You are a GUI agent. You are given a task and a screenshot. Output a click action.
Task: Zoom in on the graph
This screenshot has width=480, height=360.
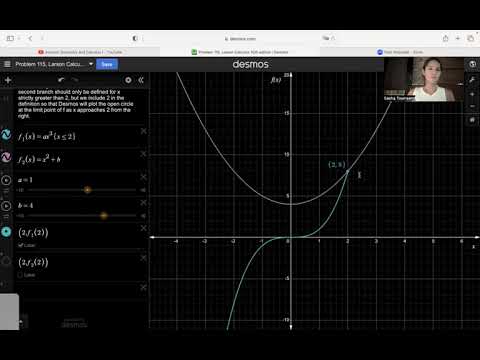pyautogui.click(x=472, y=94)
